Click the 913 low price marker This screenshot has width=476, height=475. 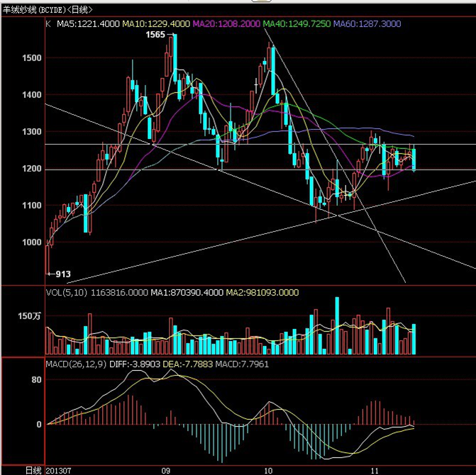63,274
